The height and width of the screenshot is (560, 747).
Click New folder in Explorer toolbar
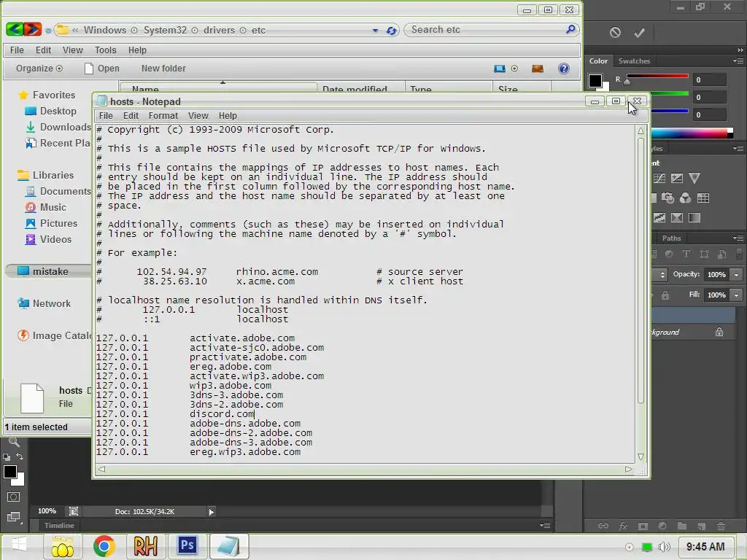coord(163,69)
